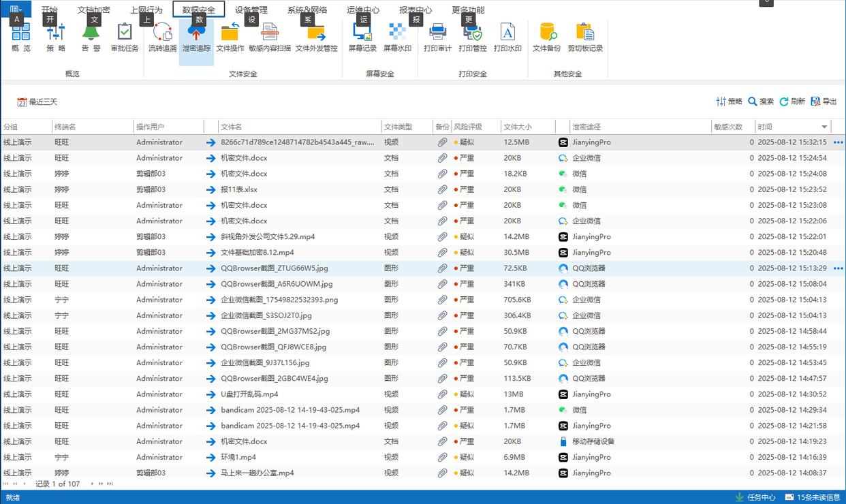846x504 pixels.
Task: Click the blue arrow beside U盘打开乱码.mp4
Action: [x=210, y=394]
